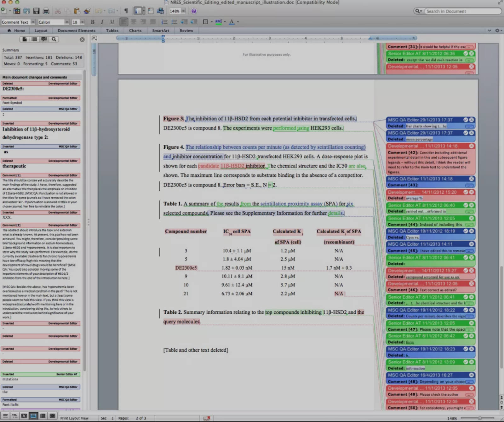Open the font size 10 dropdown
This screenshot has width=504, height=422.
[82, 22]
